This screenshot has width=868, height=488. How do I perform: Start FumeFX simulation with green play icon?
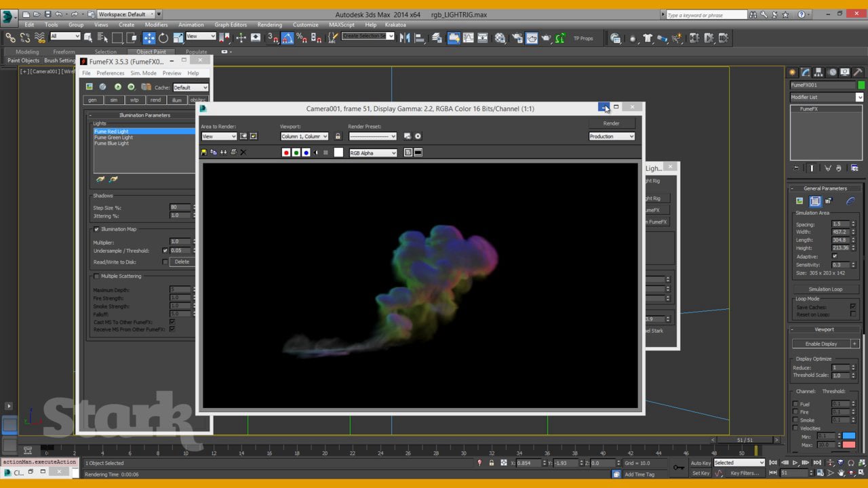[118, 87]
